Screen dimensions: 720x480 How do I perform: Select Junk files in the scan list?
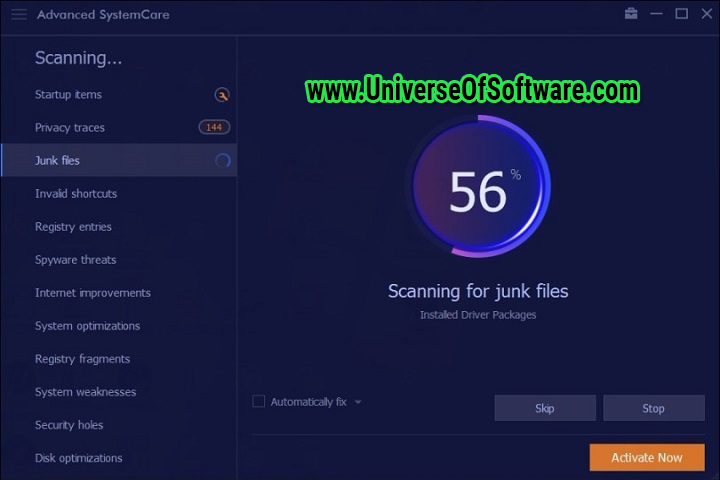click(x=119, y=160)
